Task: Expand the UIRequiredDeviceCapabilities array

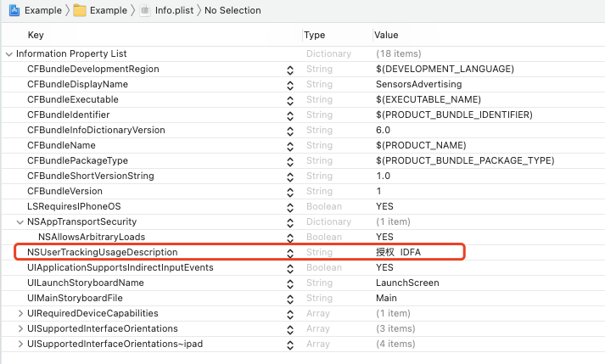Action: (x=20, y=313)
